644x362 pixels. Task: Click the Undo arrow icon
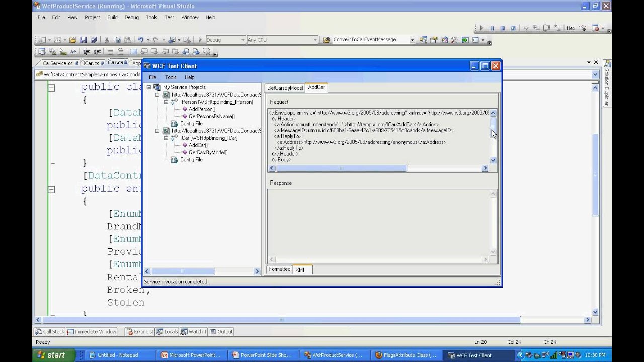pos(140,40)
